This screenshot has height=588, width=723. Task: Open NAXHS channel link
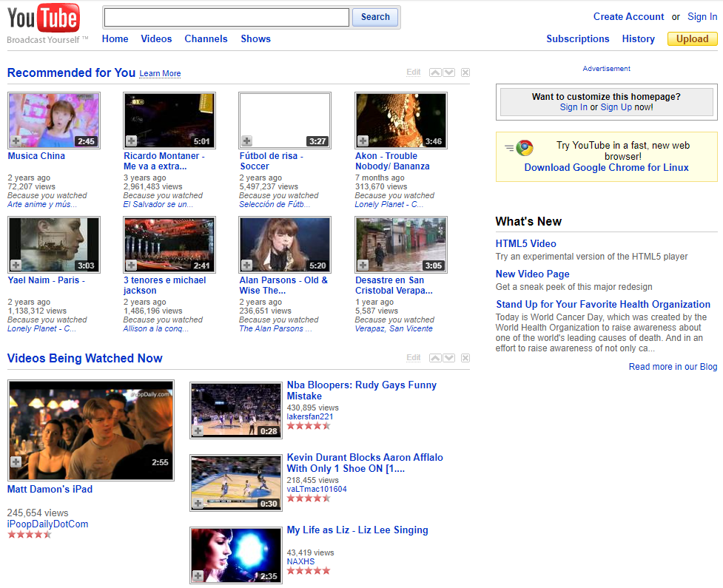[300, 561]
